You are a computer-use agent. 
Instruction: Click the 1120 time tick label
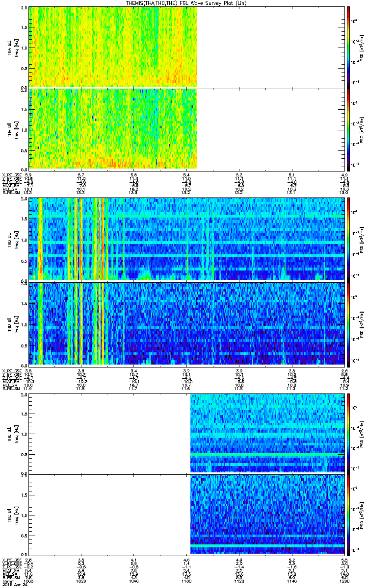[x=239, y=581]
